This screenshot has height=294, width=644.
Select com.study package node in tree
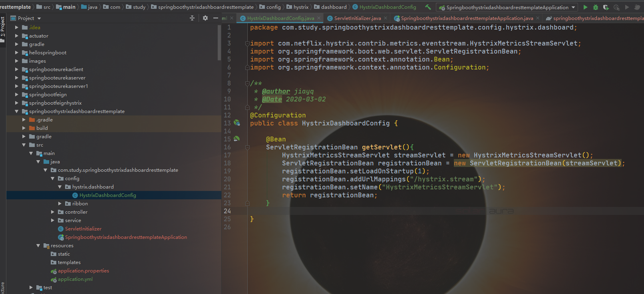(x=118, y=170)
